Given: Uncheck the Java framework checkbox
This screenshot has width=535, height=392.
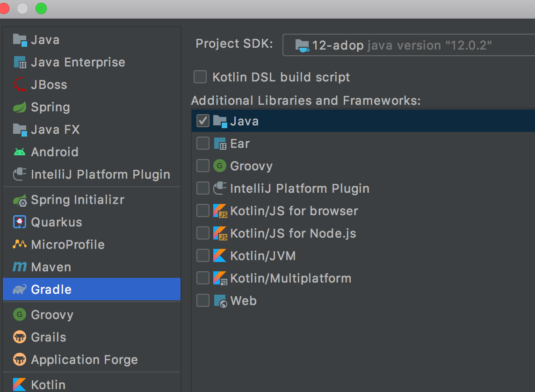Looking at the screenshot, I should pos(203,121).
